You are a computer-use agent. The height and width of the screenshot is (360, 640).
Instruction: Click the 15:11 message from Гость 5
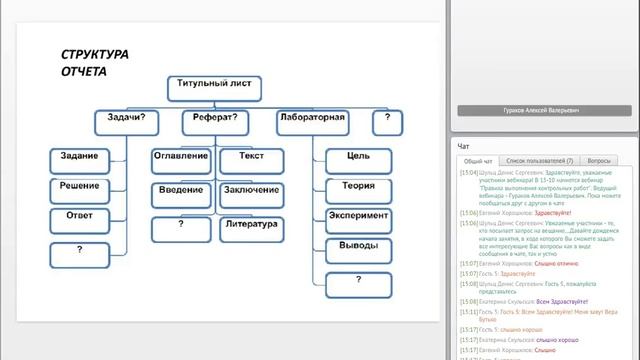tap(539, 316)
